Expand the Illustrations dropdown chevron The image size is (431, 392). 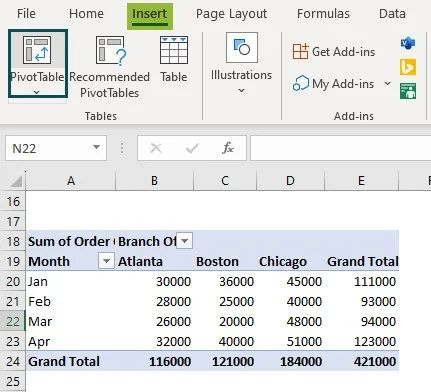[x=242, y=90]
